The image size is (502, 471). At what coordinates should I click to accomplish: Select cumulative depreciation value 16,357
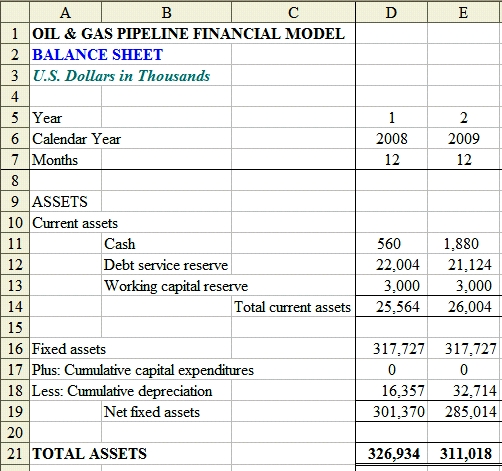pos(392,391)
